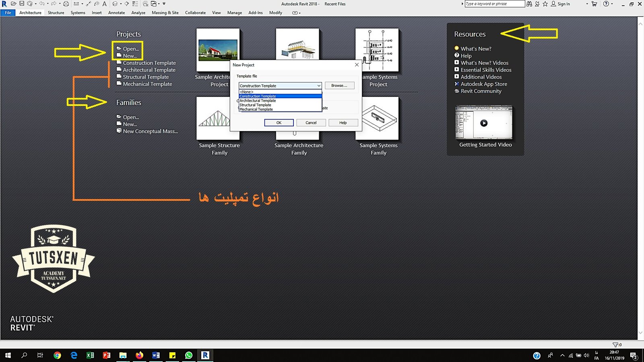
Task: Switch to the Manage ribbon tab
Action: click(x=235, y=12)
